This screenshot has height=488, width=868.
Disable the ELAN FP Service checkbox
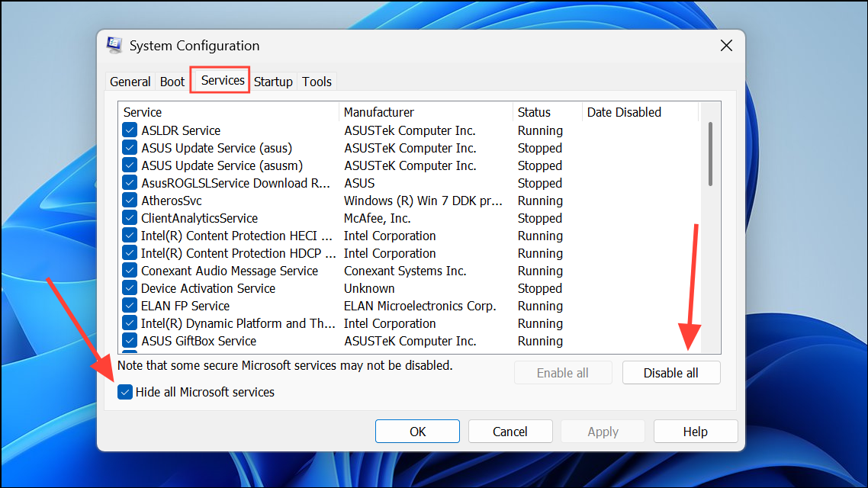pos(129,306)
